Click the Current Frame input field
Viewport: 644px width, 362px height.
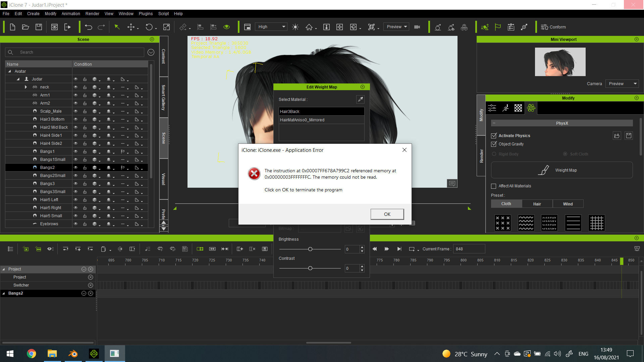click(x=469, y=249)
